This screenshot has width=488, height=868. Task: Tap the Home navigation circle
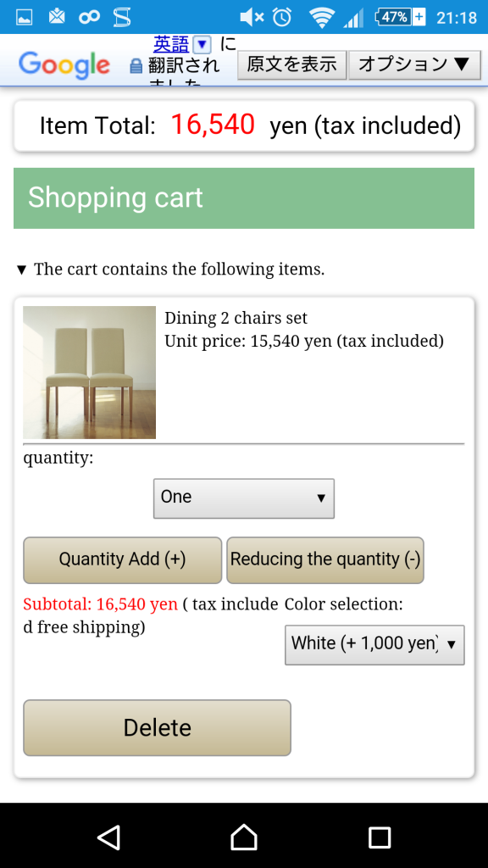(243, 836)
